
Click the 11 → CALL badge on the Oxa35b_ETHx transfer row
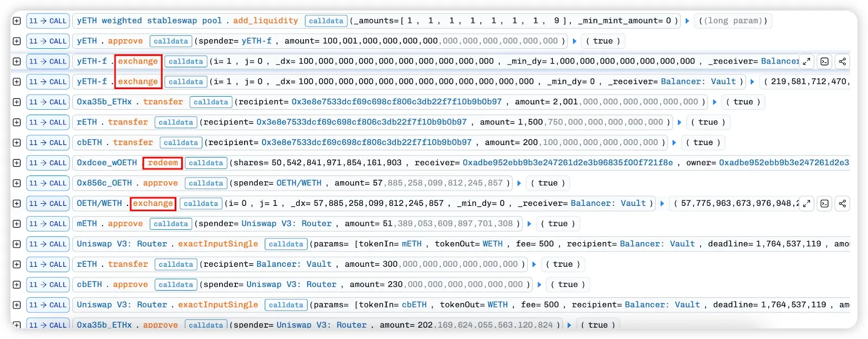pyautogui.click(x=48, y=102)
